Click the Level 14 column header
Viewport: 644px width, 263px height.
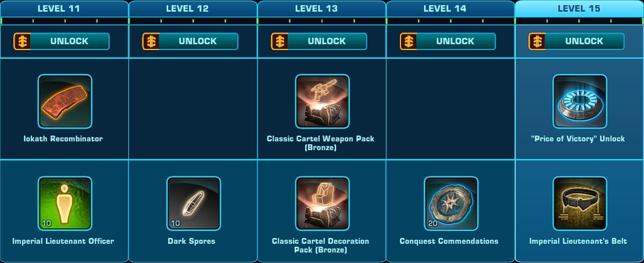(450, 9)
